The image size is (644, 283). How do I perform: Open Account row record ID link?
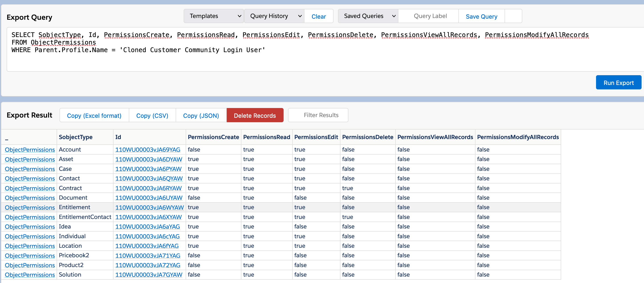(x=148, y=150)
